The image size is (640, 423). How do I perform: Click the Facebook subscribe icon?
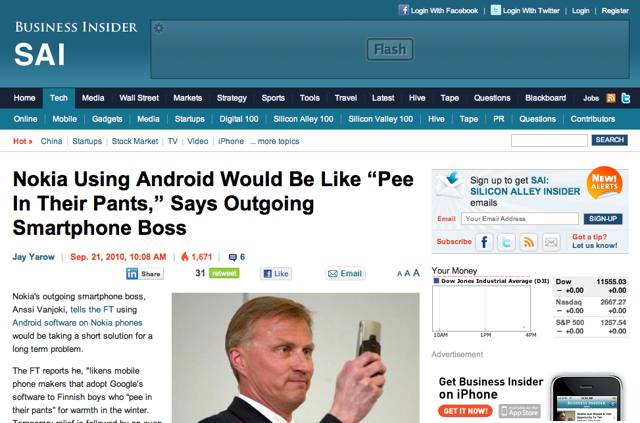(484, 242)
